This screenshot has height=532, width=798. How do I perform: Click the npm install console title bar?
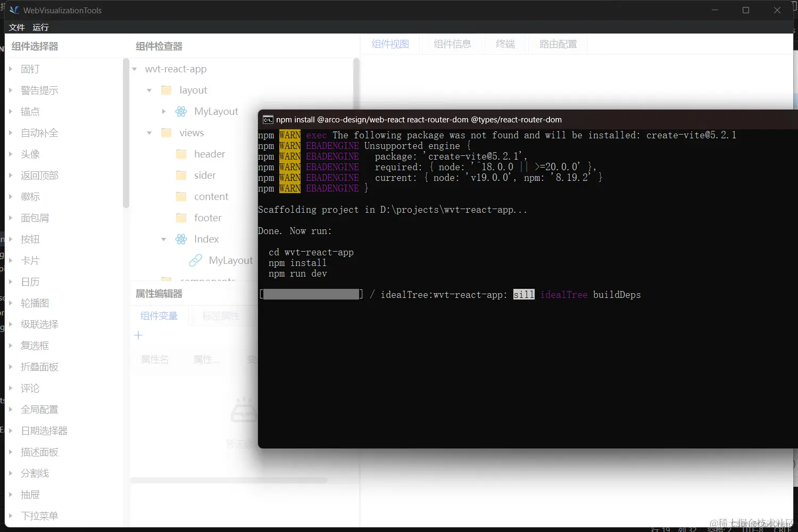[x=528, y=120]
